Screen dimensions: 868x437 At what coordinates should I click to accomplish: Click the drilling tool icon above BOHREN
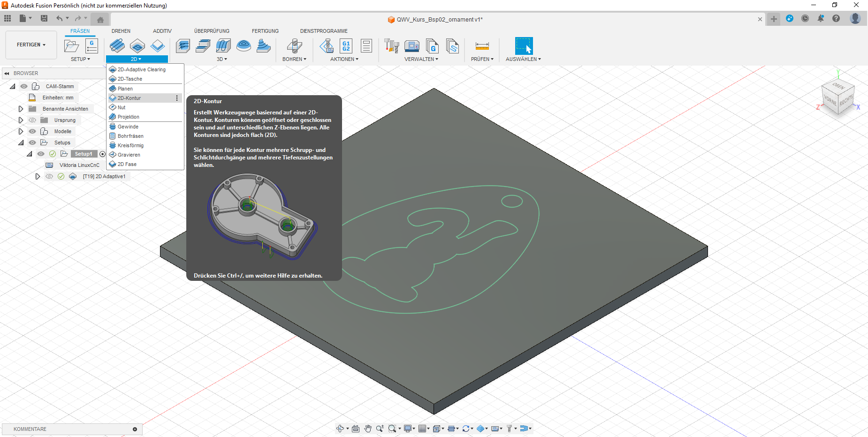(294, 46)
